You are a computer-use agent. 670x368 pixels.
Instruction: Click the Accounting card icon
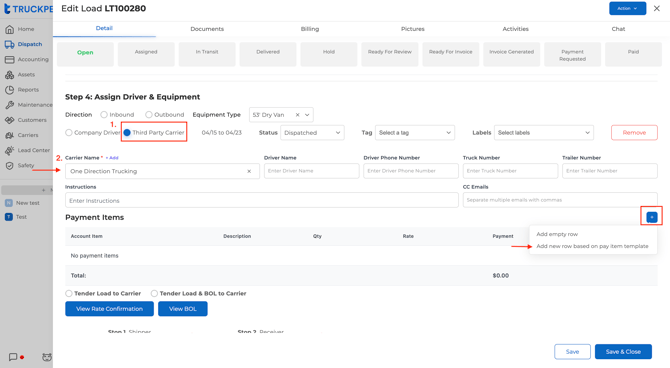9,59
